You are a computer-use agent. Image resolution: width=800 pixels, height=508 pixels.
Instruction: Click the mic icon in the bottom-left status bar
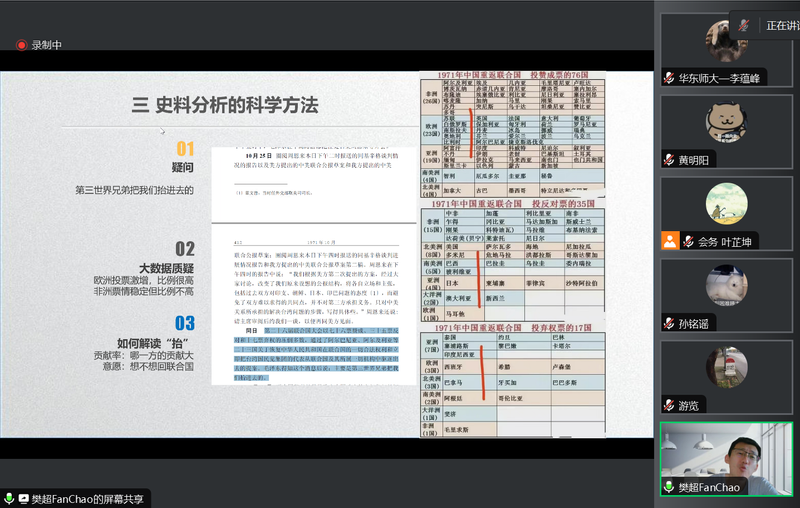[x=9, y=497]
